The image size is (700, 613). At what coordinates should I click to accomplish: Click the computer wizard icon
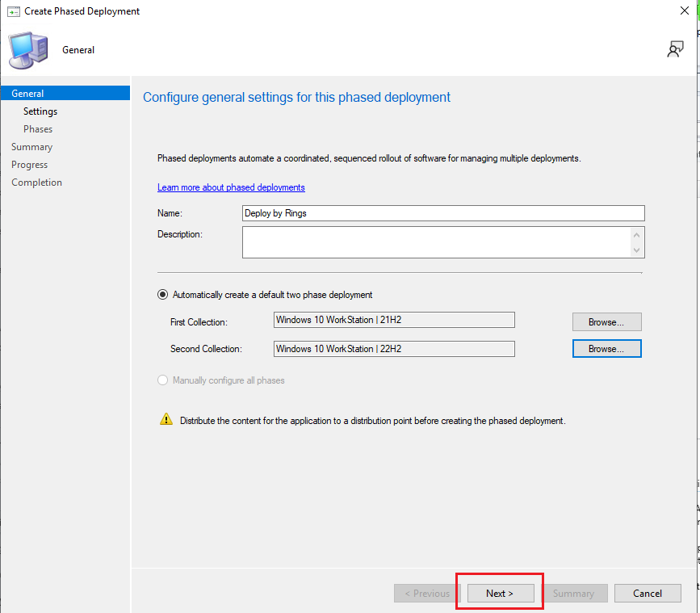pos(28,50)
